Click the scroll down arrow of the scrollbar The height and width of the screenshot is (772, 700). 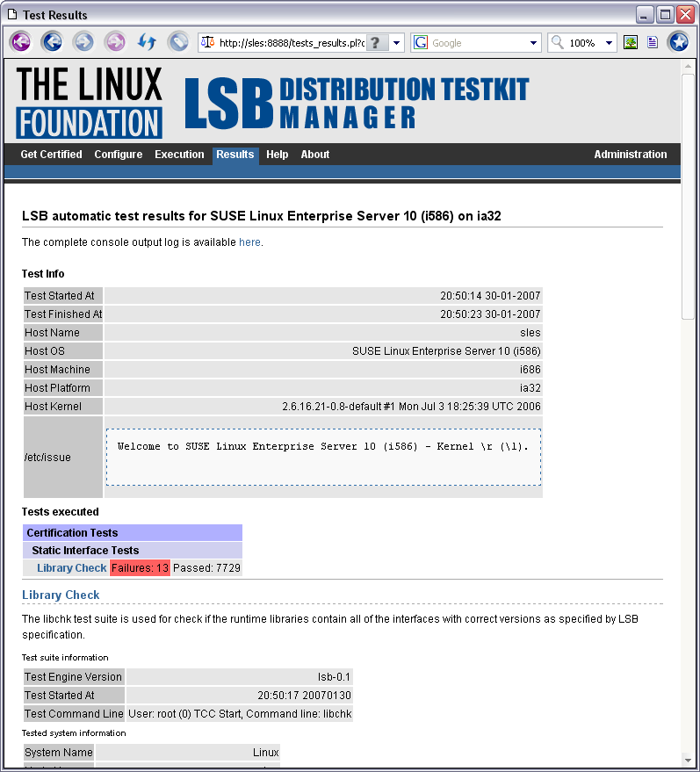[688, 759]
